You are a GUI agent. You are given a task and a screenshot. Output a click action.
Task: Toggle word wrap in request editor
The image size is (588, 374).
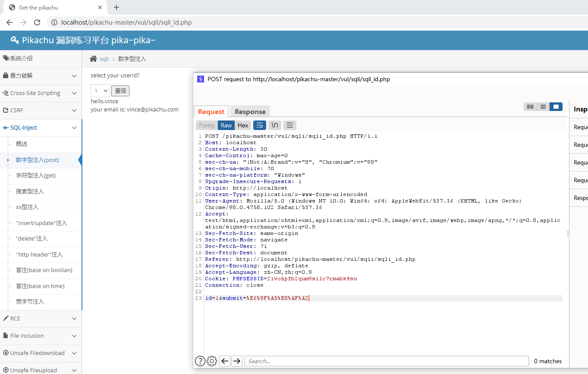point(259,125)
